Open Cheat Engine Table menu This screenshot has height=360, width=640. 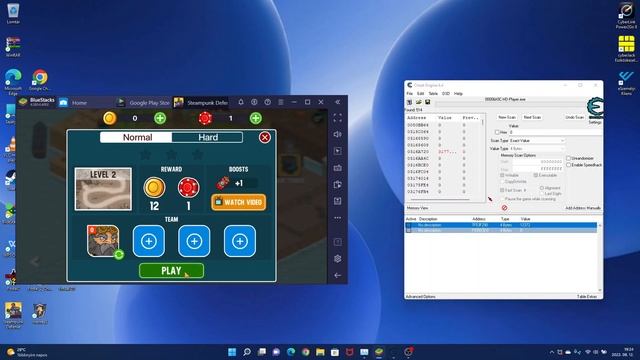[x=433, y=93]
